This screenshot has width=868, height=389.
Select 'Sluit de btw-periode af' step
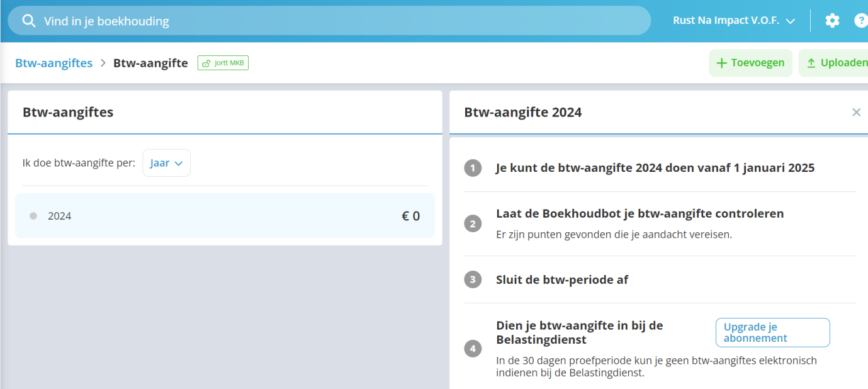tap(562, 279)
